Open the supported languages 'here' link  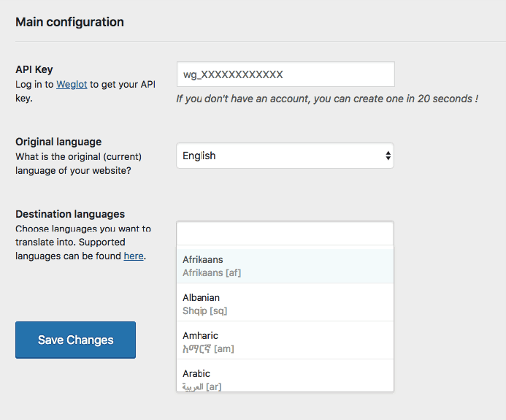[134, 256]
